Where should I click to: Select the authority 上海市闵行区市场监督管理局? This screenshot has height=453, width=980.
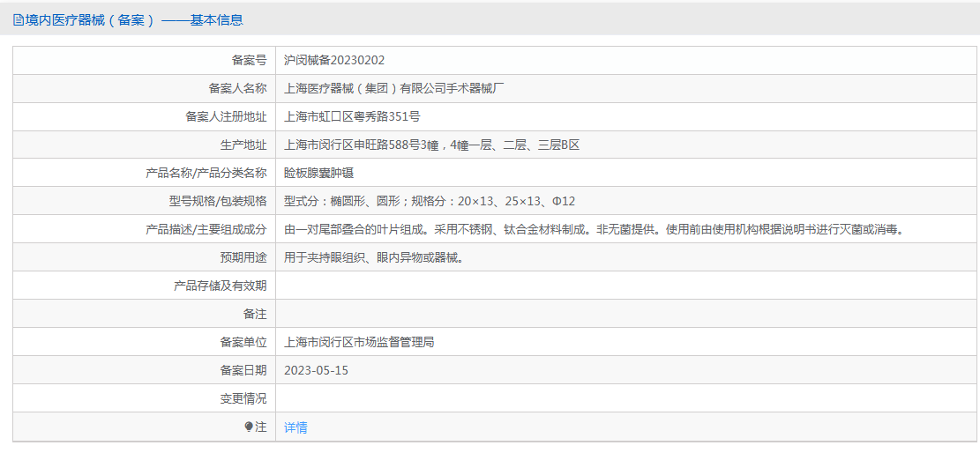tap(359, 342)
